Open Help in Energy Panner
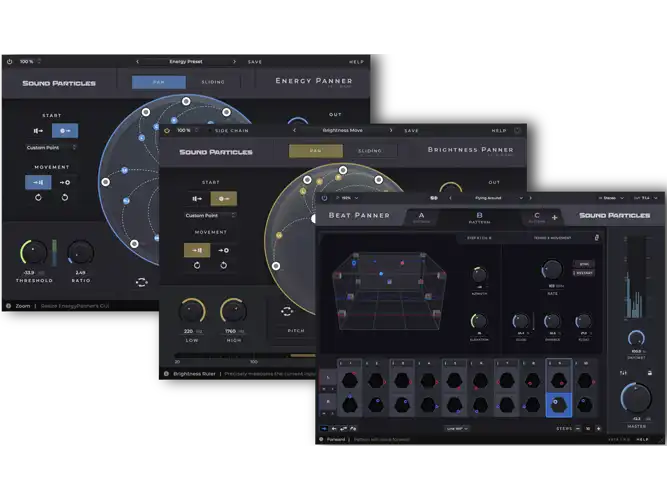This screenshot has height=500, width=667. click(x=356, y=62)
